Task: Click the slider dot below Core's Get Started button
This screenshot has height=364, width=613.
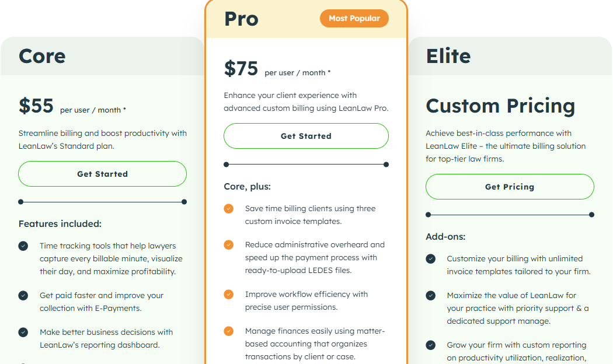Action: (20, 202)
